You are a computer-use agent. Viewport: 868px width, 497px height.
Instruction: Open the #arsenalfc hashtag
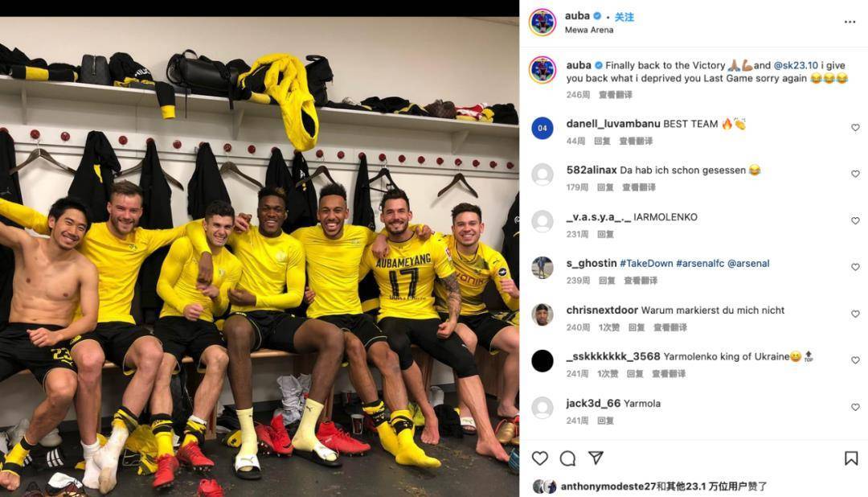coord(700,264)
